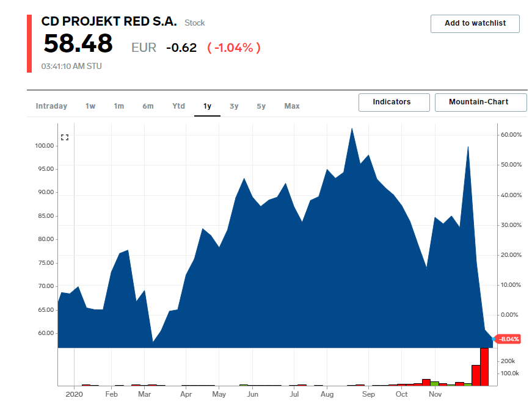Click the 100.0k volume axis label
Screen dimensions: 532x404
510,373
